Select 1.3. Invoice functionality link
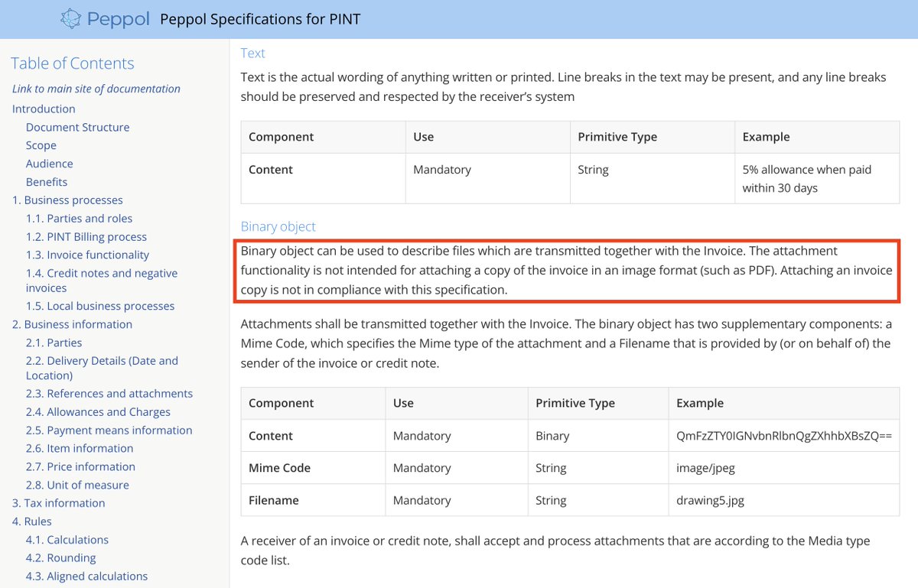918x588 pixels. [x=88, y=255]
